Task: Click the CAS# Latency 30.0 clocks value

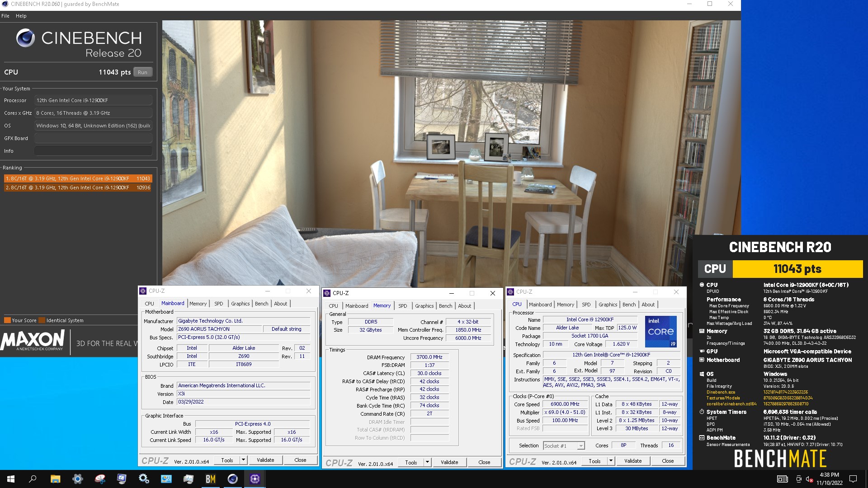Action: [429, 373]
